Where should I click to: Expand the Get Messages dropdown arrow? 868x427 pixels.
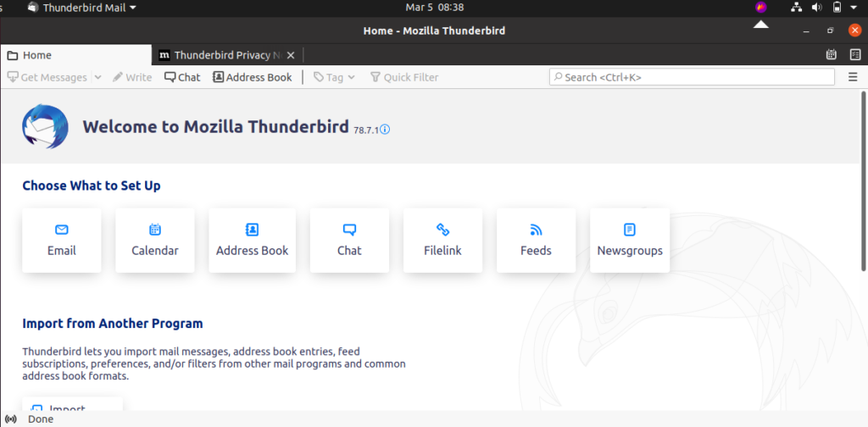coord(97,77)
